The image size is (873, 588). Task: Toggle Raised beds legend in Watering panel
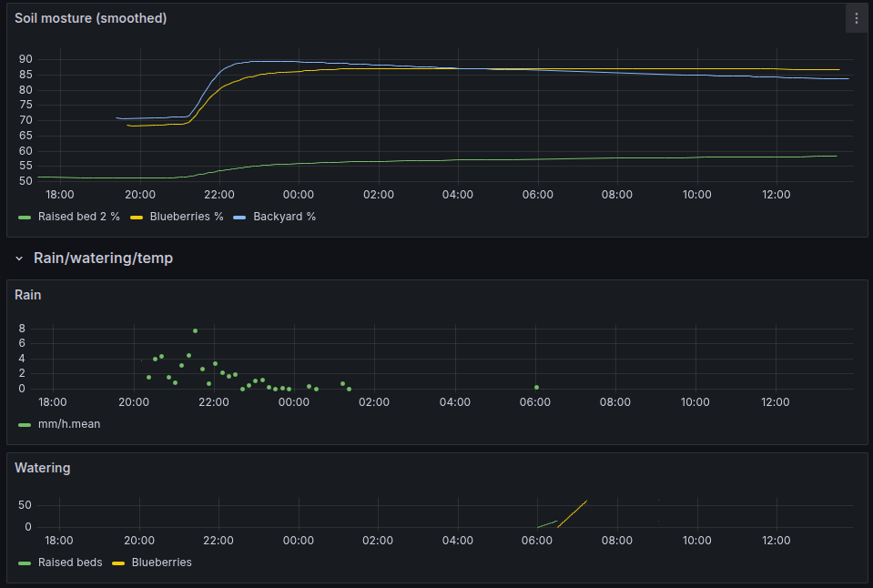70,563
